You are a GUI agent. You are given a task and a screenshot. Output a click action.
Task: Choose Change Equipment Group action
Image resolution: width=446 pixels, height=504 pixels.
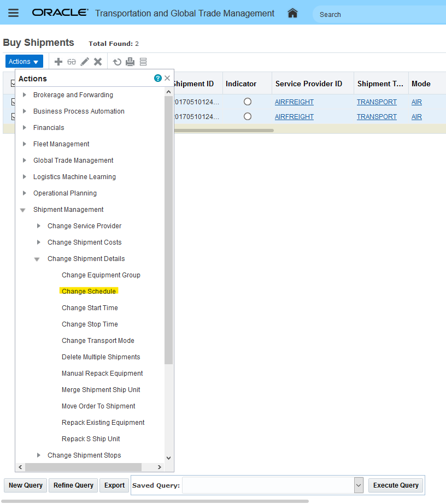click(x=101, y=275)
